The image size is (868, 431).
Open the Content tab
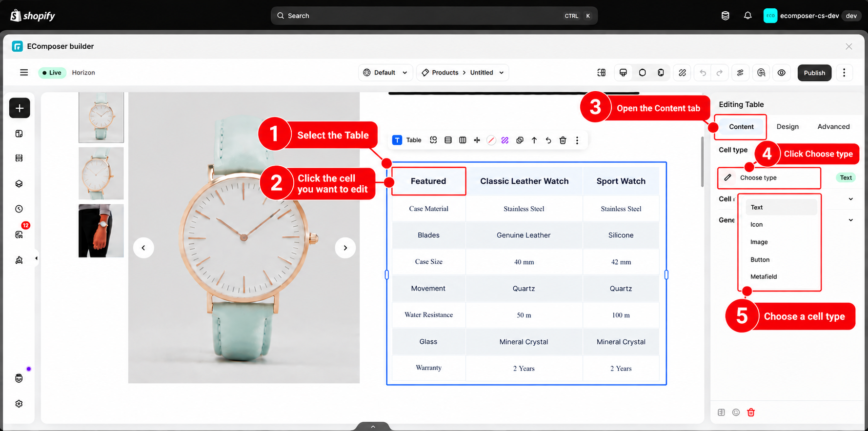click(x=741, y=127)
